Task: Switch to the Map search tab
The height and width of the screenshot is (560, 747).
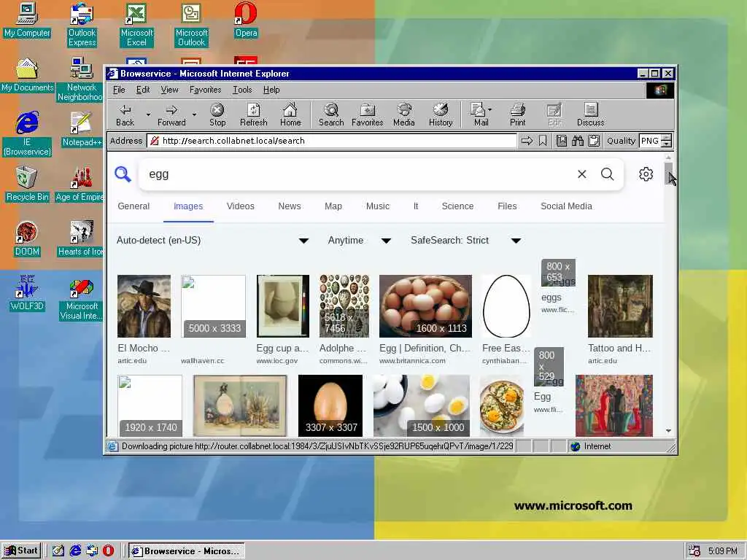Action: [x=333, y=206]
